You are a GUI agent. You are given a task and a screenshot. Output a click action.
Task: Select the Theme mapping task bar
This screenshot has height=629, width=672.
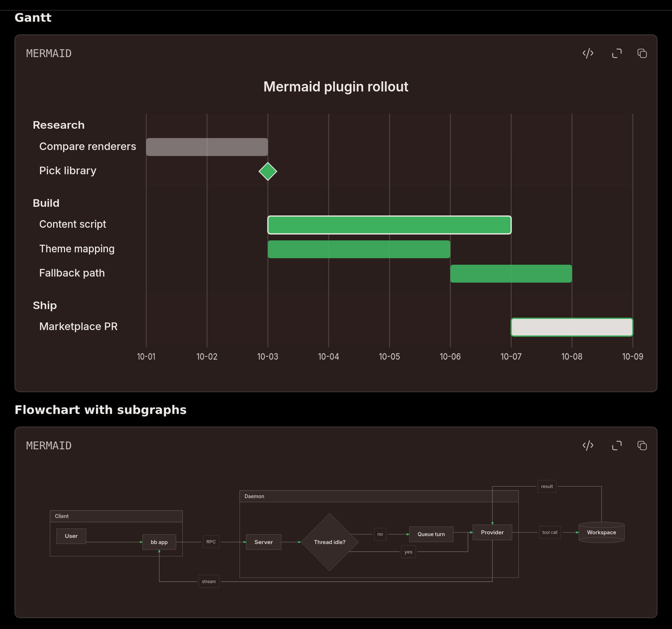coord(359,249)
